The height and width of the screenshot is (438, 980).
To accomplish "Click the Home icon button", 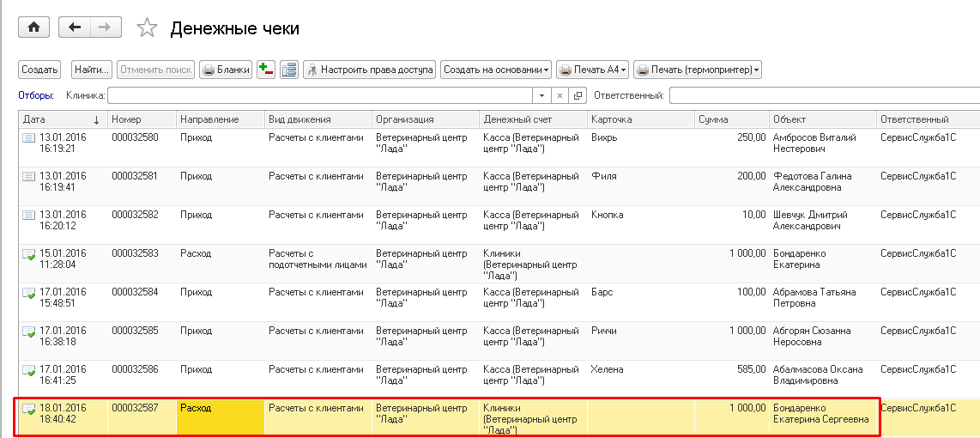I will tap(34, 27).
